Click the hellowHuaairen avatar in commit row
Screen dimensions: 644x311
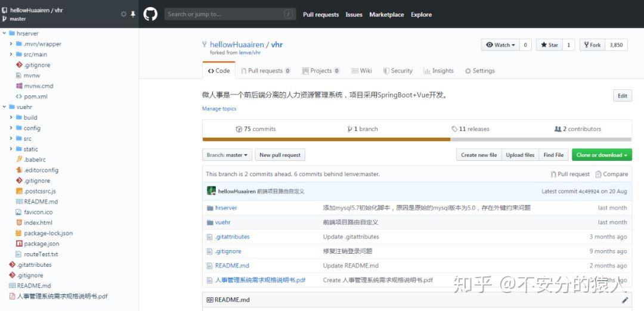[211, 191]
